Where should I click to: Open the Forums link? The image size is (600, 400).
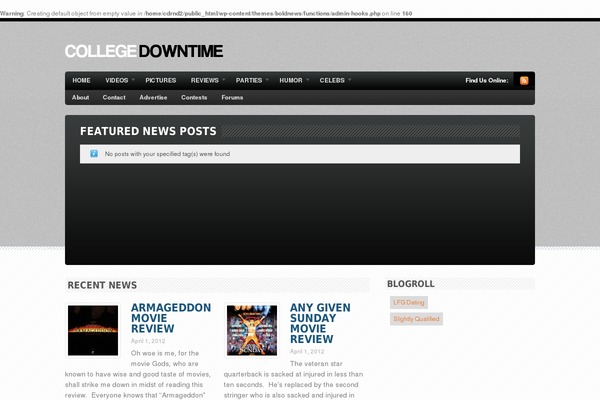click(232, 98)
